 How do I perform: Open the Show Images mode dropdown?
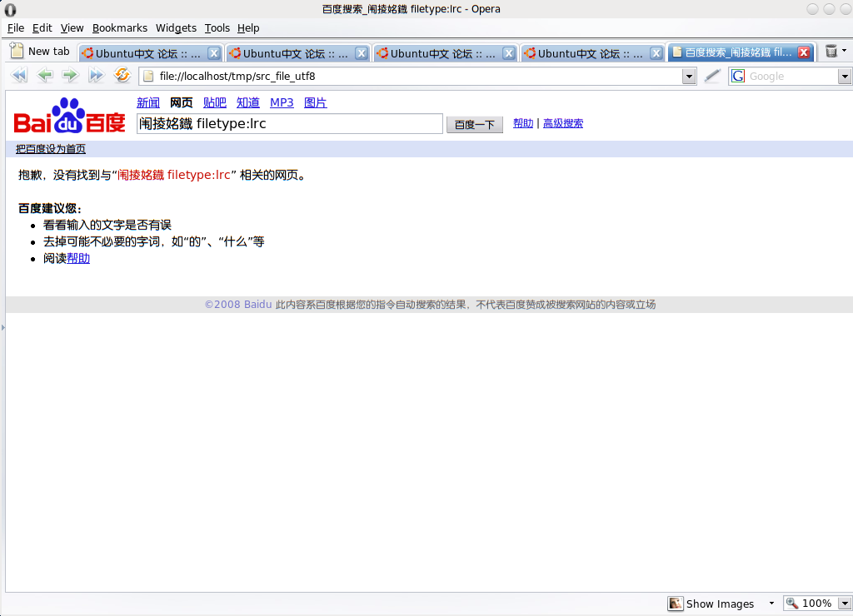[771, 604]
